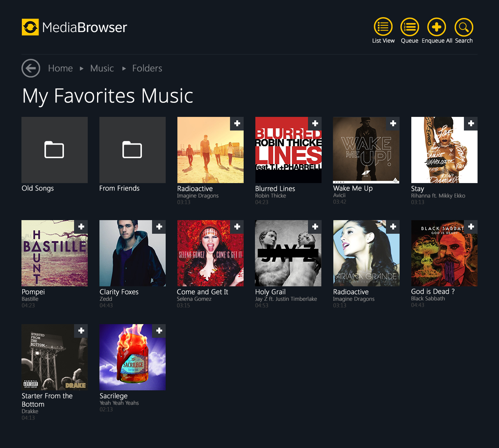Open the Sacrilege flaming jar cover

(133, 357)
